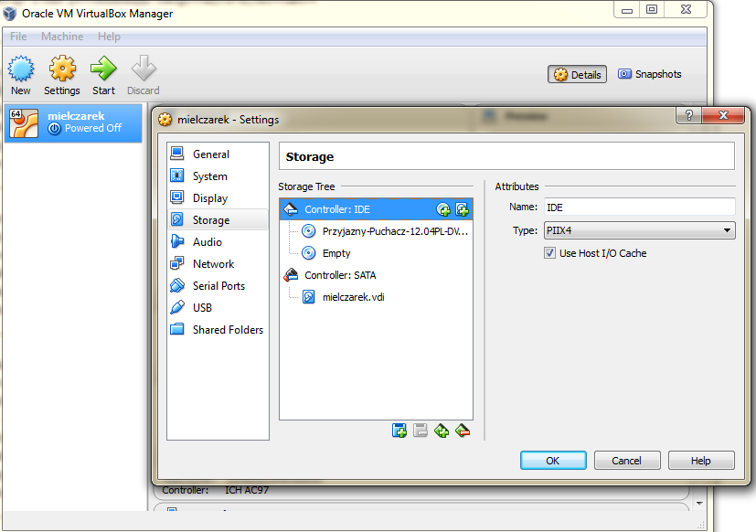756x532 pixels.
Task: Click the disc icon beside Empty
Action: click(x=309, y=252)
